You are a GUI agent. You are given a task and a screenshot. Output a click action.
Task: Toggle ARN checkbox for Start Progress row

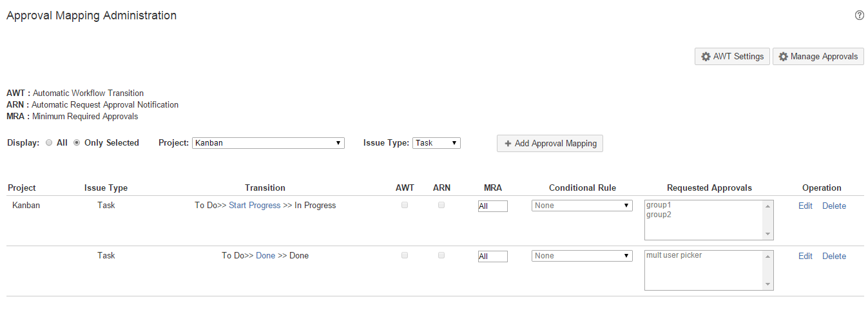[441, 205]
